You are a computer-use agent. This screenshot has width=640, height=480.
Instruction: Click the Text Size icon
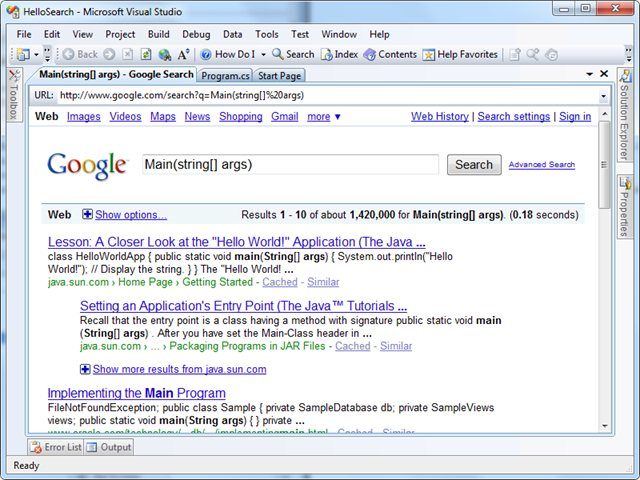pyautogui.click(x=183, y=54)
